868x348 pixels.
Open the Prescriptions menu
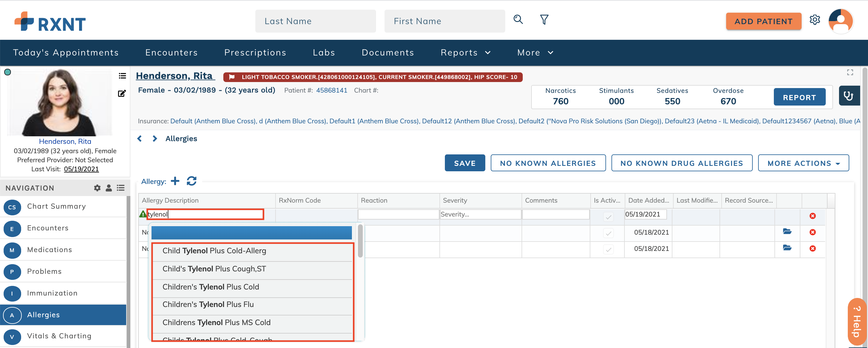(x=255, y=52)
